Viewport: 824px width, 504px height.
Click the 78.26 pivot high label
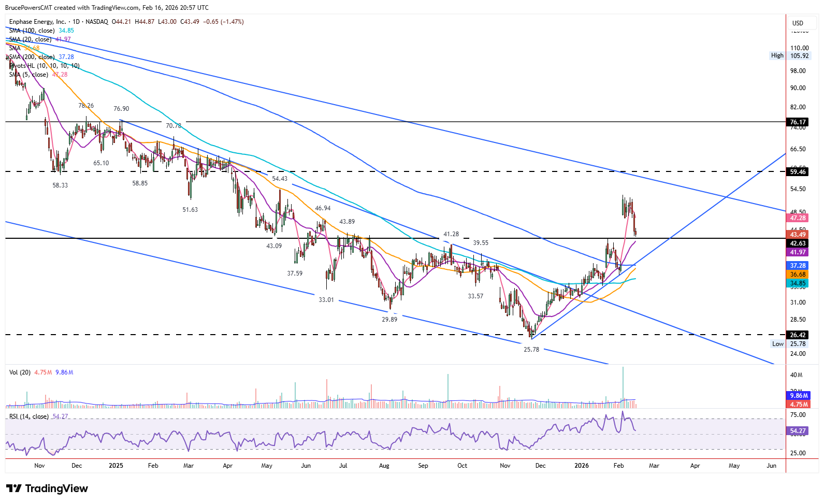[86, 106]
